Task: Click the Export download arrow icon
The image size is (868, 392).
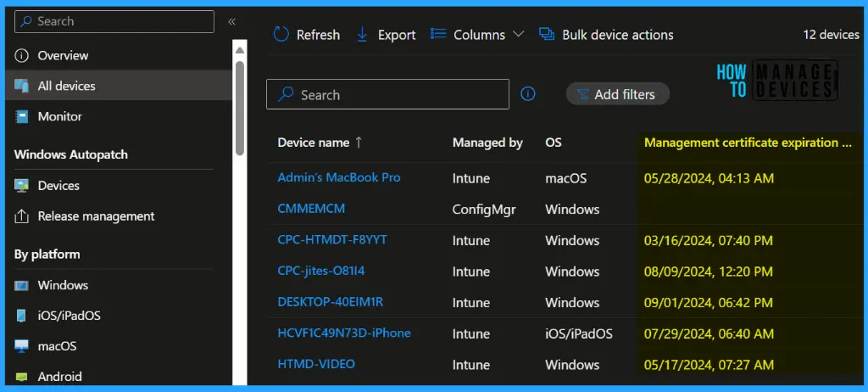Action: (362, 35)
